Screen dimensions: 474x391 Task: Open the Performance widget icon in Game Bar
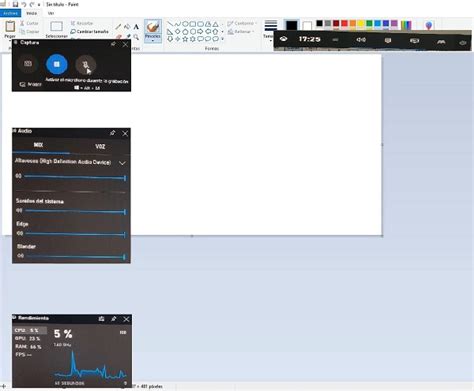click(414, 41)
